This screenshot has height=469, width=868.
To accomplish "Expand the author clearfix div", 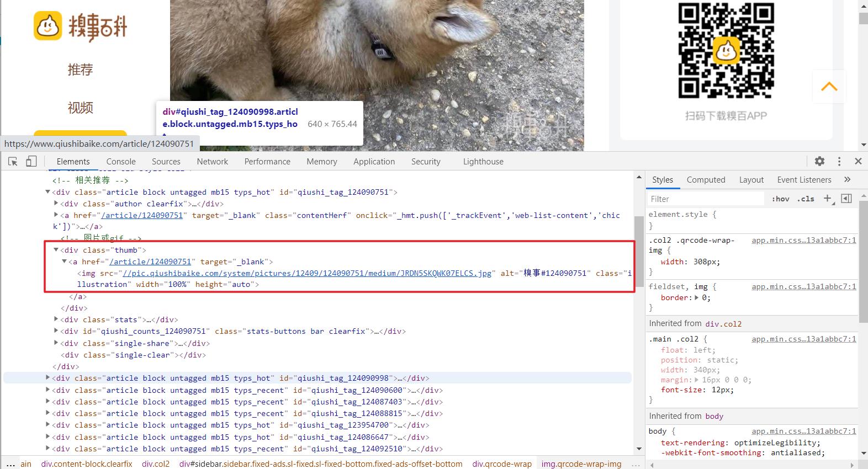I will pos(56,204).
